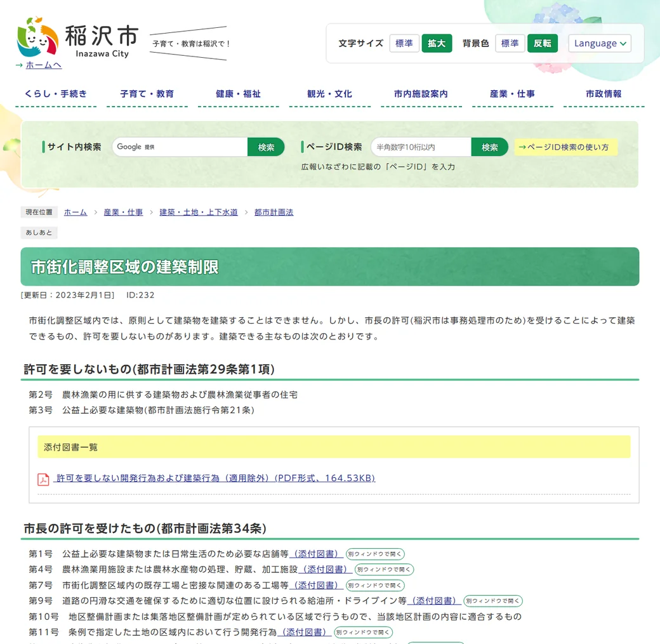
Task: Open the 産業・仕事 menu
Action: (x=512, y=94)
